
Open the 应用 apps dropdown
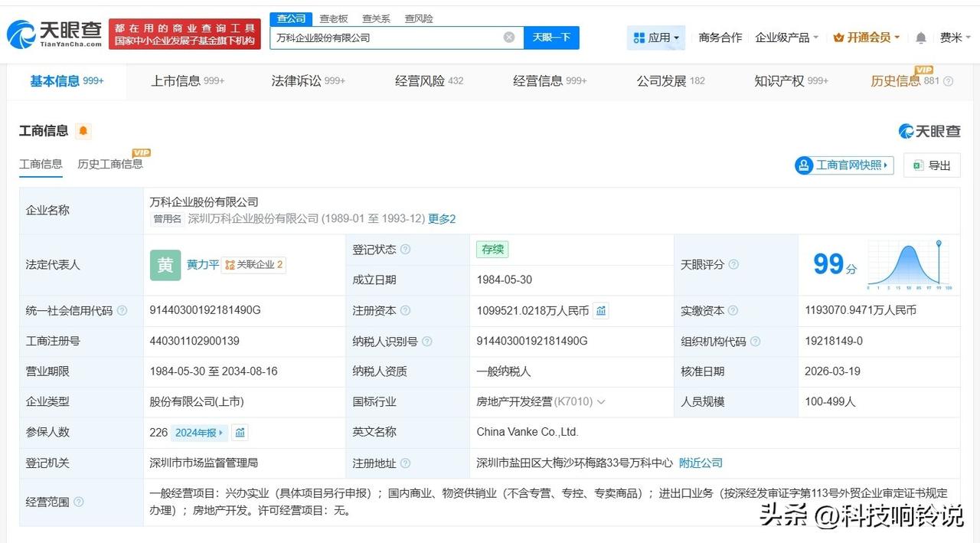(x=656, y=38)
